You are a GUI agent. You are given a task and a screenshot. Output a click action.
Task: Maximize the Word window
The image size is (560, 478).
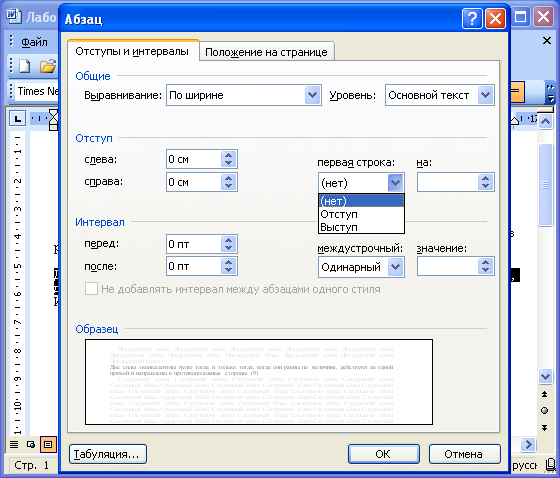tap(520, 17)
